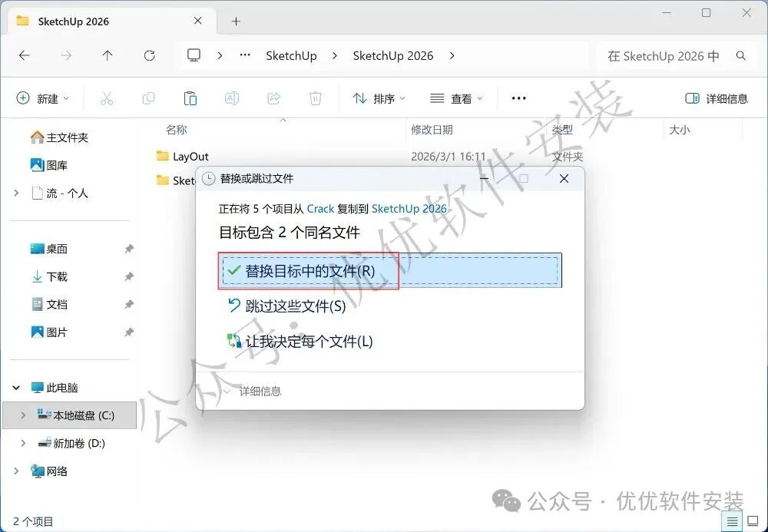This screenshot has height=532, width=768.
Task: Choose 跳过这些文件(S) in dialog
Action: point(287,306)
